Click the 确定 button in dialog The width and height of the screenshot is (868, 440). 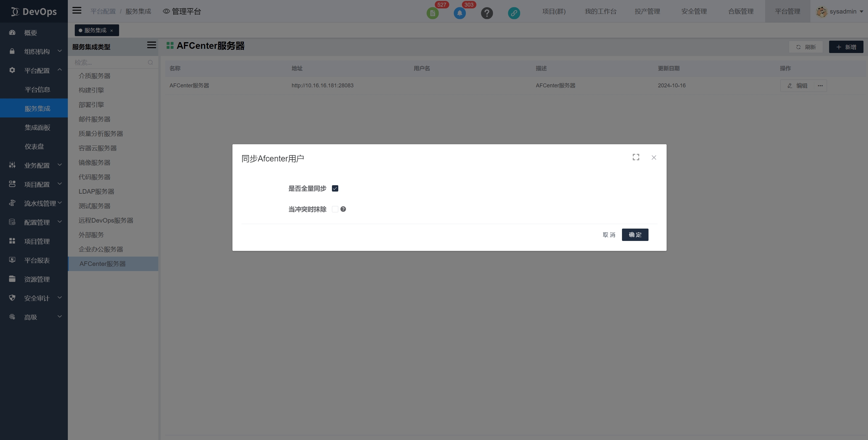click(x=635, y=235)
